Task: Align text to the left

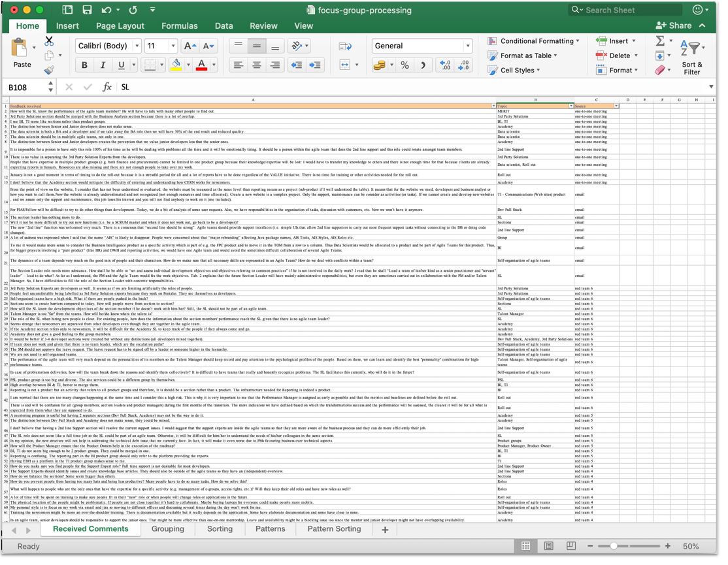Action: [238, 65]
